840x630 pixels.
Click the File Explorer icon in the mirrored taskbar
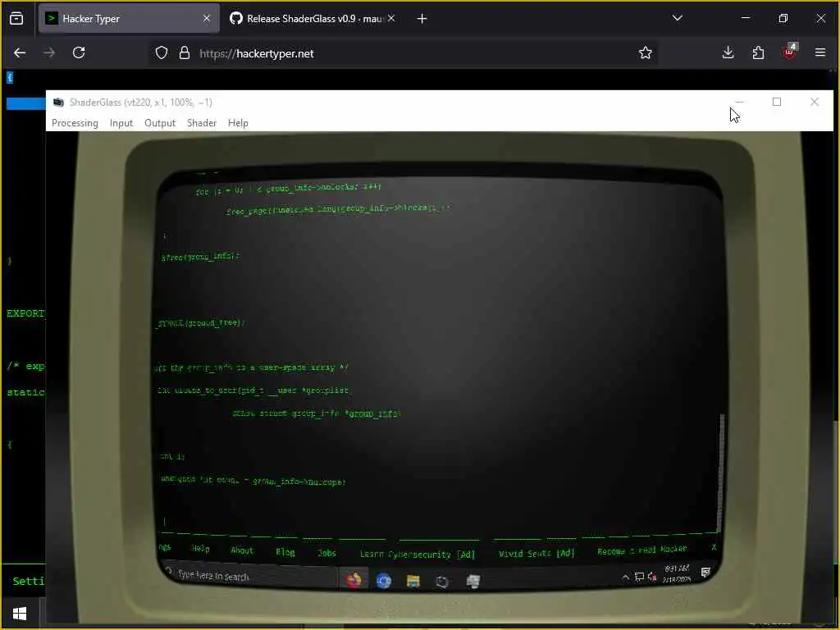413,582
